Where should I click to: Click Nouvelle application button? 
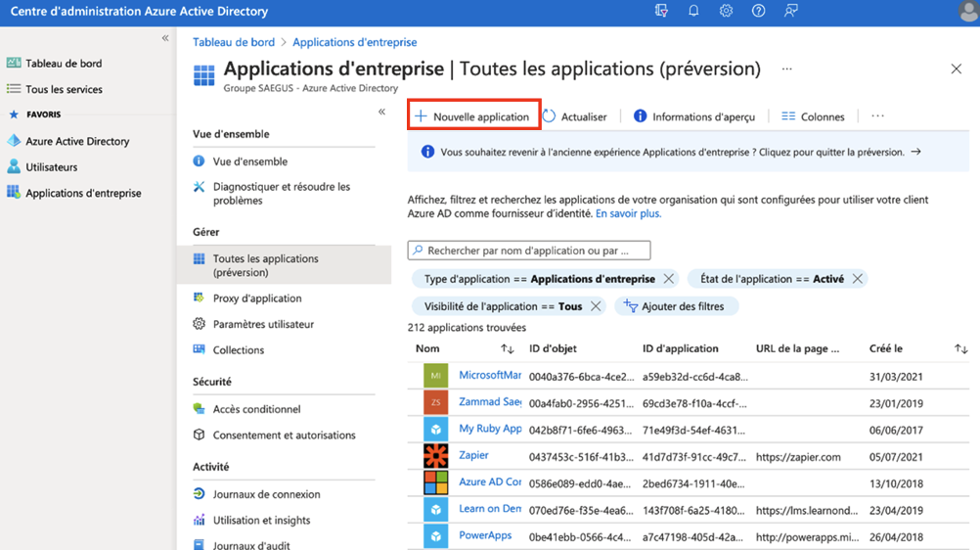[x=473, y=116]
